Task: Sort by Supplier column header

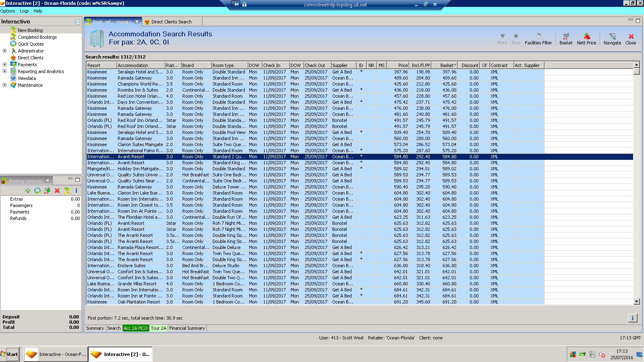Action: (344, 65)
